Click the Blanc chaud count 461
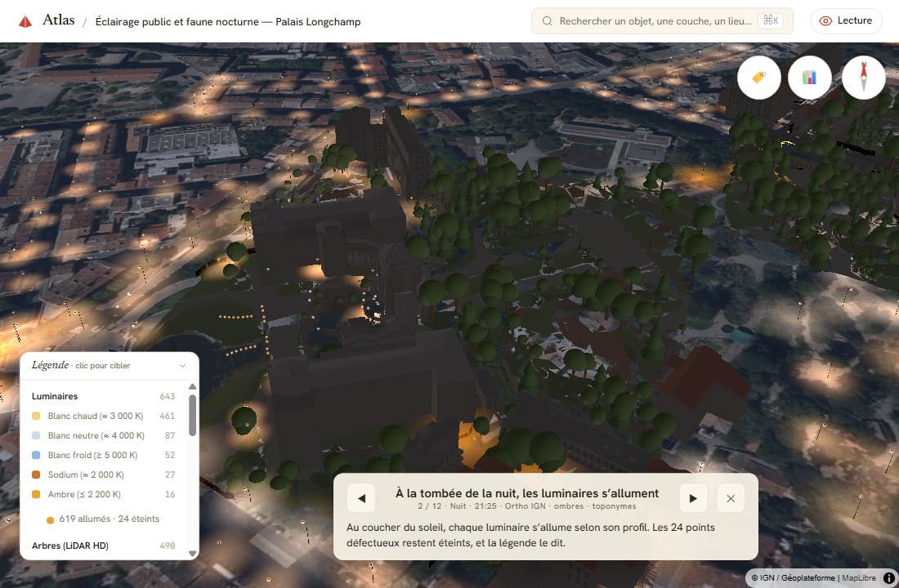Viewport: 899px width, 588px height. click(x=168, y=416)
